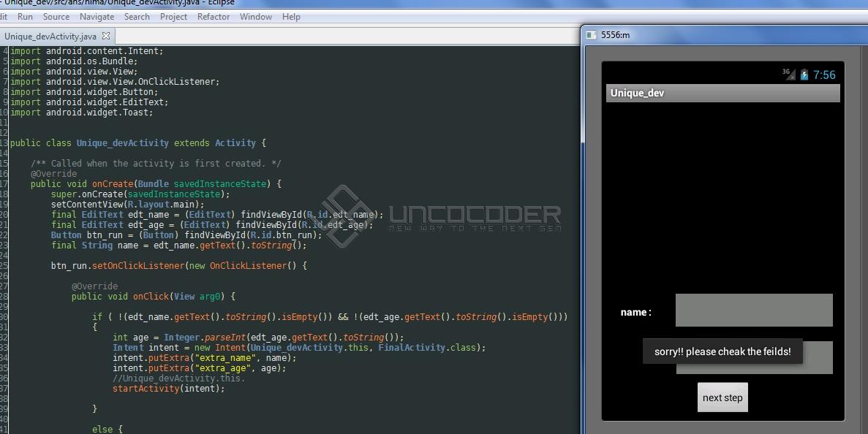Image resolution: width=868 pixels, height=434 pixels.
Task: Open the Window menu
Action: [255, 17]
